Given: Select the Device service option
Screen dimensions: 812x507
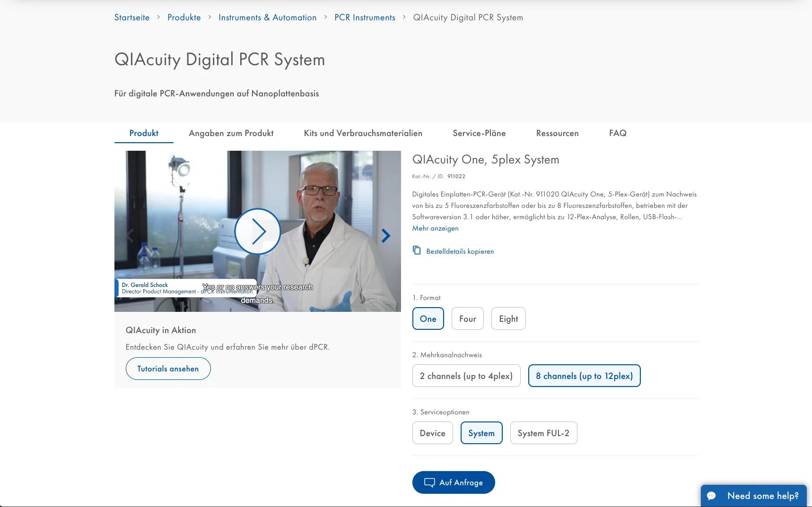Looking at the screenshot, I should pos(433,433).
